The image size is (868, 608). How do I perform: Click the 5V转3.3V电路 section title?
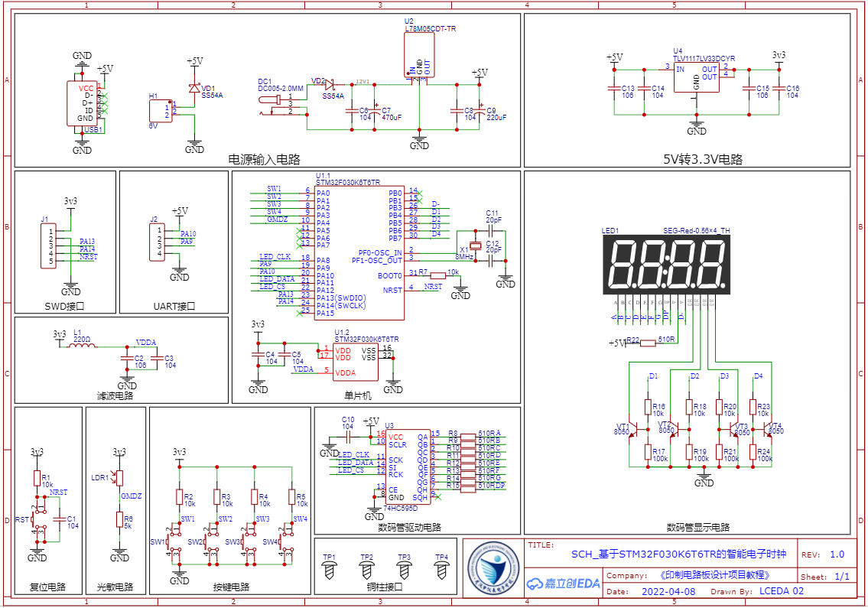point(703,160)
